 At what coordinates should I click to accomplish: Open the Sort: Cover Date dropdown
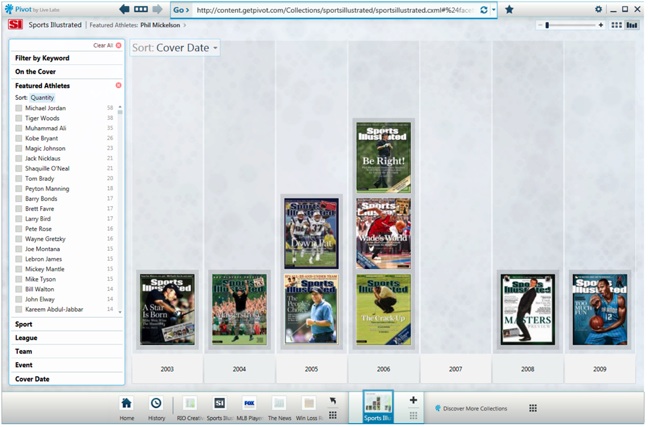point(175,48)
